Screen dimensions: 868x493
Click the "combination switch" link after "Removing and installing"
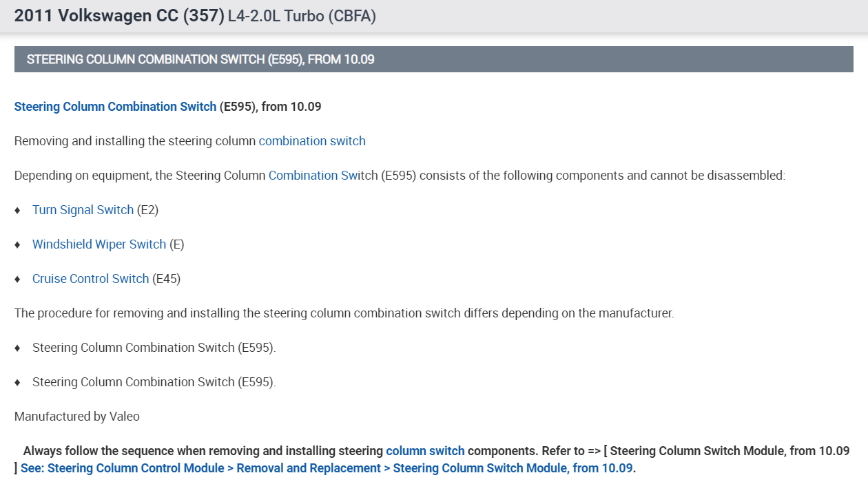click(312, 141)
